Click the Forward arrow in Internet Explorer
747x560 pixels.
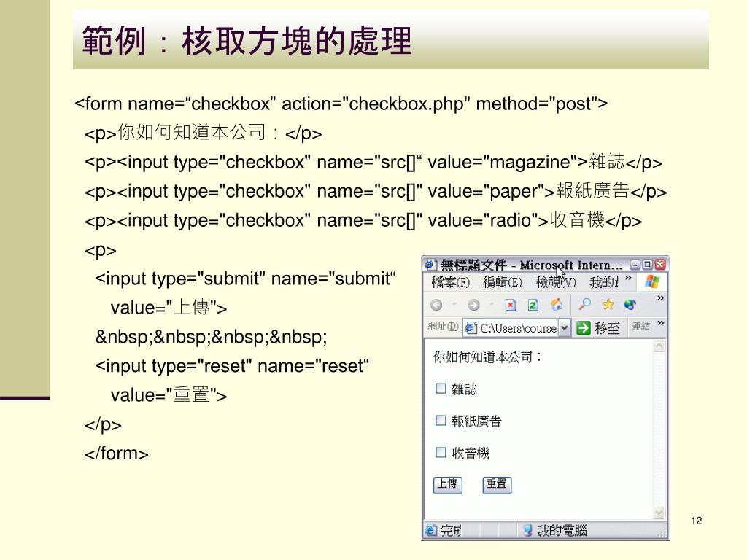tap(473, 305)
